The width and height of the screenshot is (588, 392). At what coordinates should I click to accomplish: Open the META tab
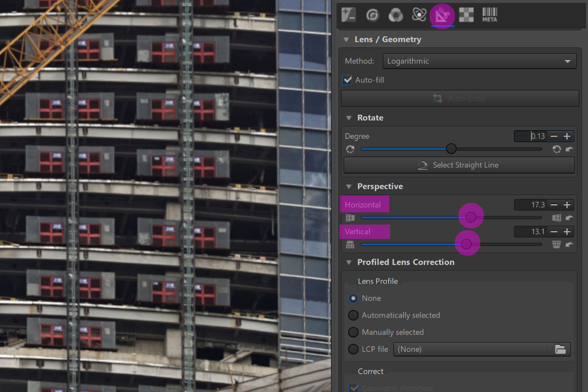click(x=490, y=15)
